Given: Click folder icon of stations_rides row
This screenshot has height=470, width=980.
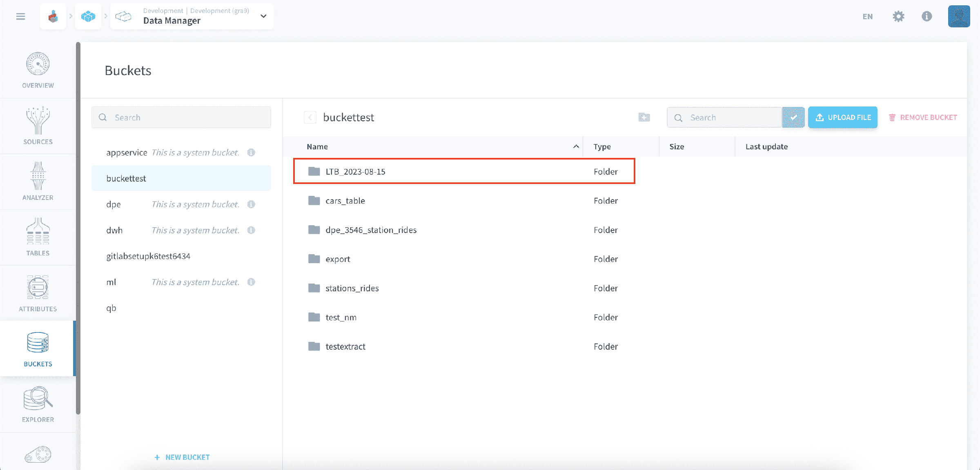Looking at the screenshot, I should 314,288.
